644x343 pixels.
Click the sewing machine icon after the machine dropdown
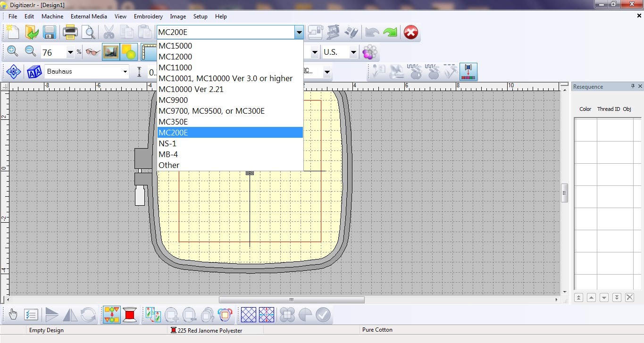point(315,32)
